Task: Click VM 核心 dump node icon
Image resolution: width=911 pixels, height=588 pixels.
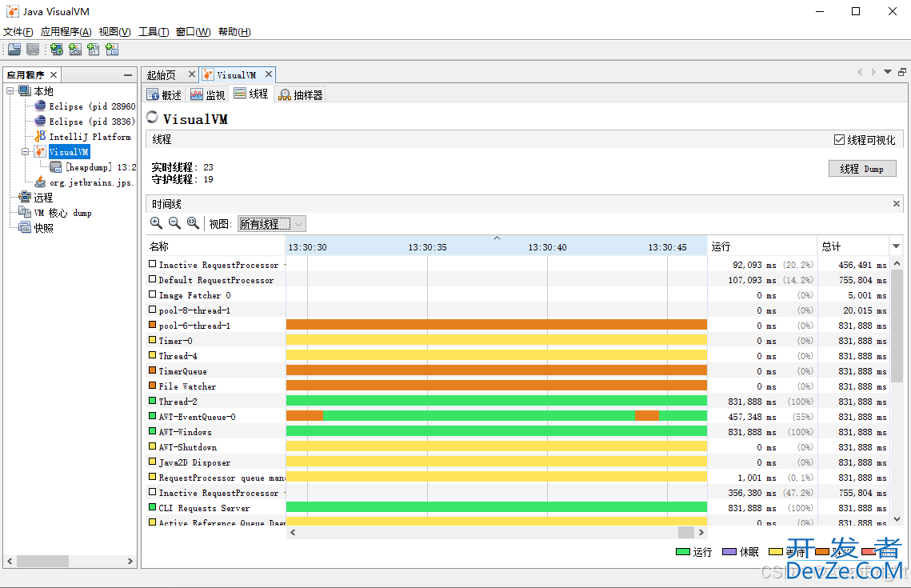Action: [x=25, y=212]
